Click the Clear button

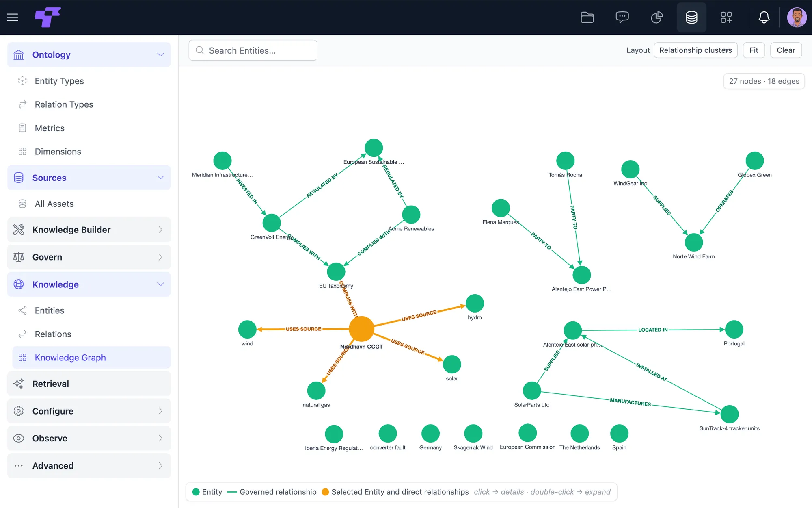(x=786, y=50)
